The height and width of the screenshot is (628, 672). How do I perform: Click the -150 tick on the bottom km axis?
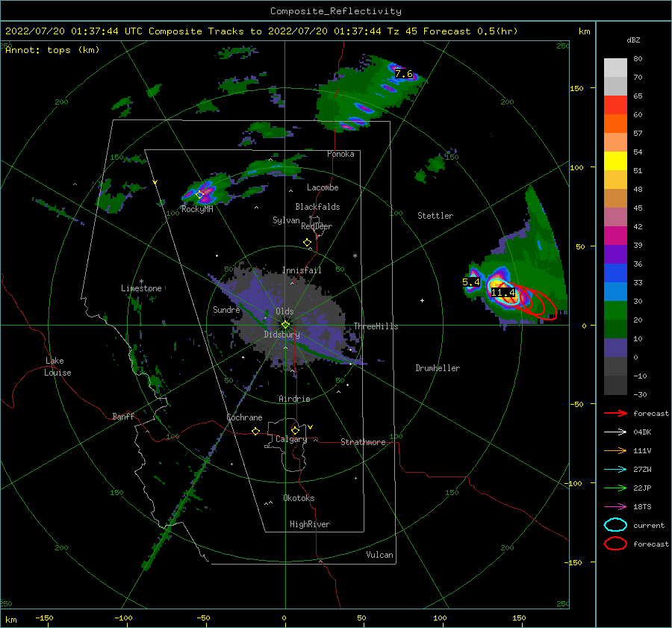click(x=44, y=618)
